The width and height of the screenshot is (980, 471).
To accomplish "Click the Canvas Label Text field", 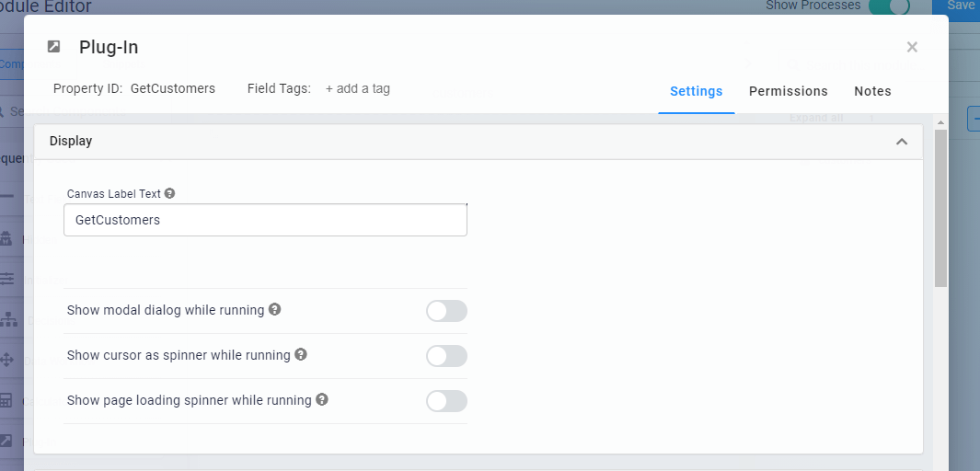I will [265, 220].
